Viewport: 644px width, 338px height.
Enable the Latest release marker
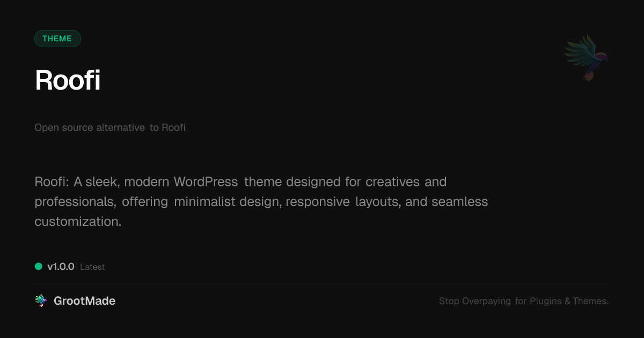[x=92, y=267]
